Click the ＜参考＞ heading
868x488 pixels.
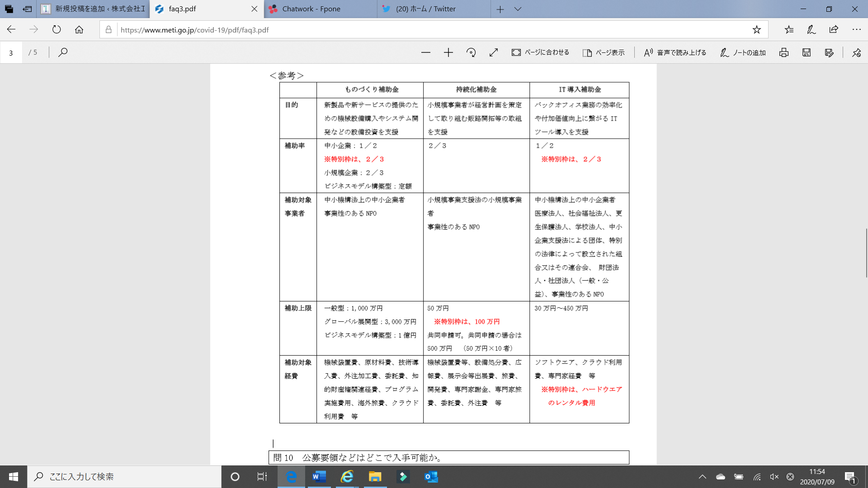[287, 75]
